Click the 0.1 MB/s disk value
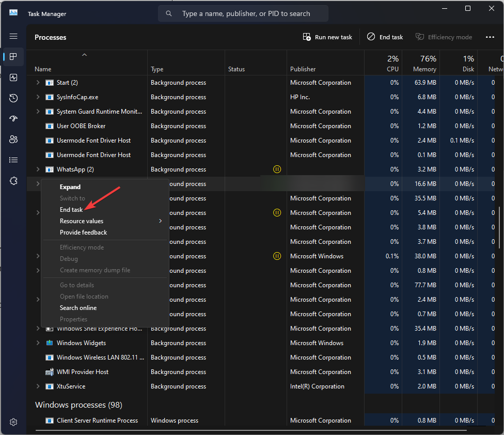The width and height of the screenshot is (504, 435). pos(462,141)
